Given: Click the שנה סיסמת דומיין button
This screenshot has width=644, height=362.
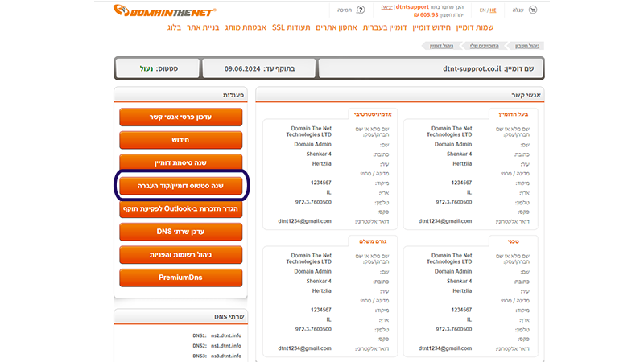Looking at the screenshot, I should point(180,163).
